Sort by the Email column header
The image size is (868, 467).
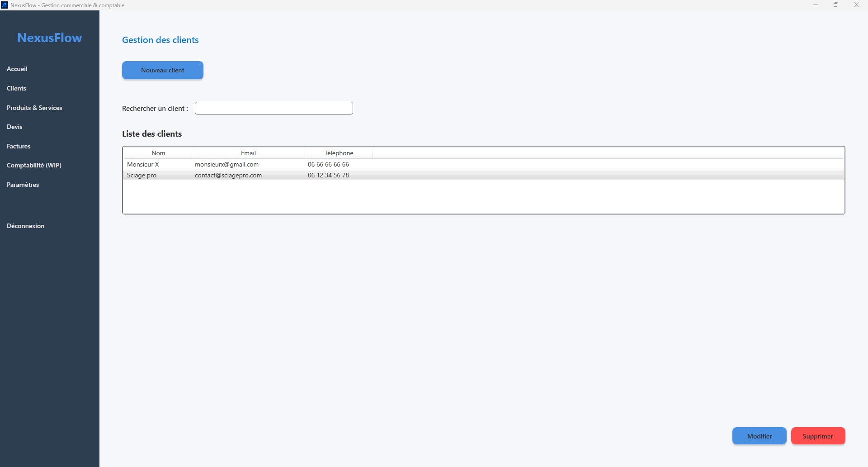(x=248, y=153)
